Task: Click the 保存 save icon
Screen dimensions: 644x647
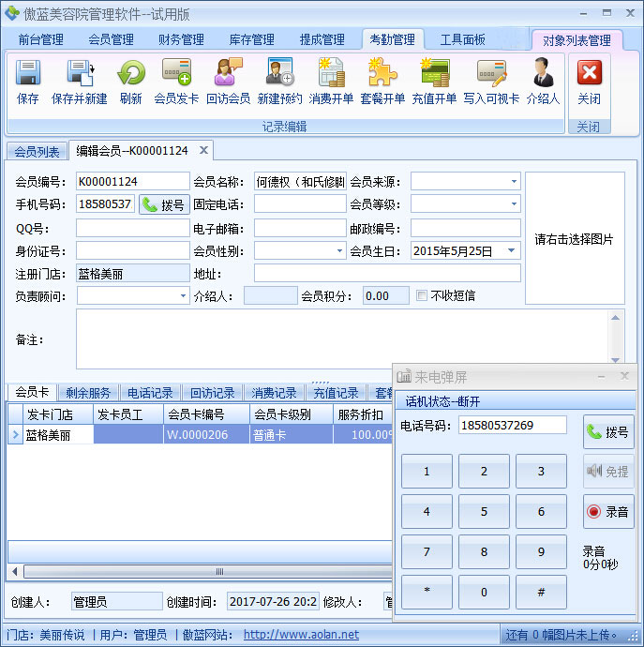Action: pyautogui.click(x=27, y=73)
